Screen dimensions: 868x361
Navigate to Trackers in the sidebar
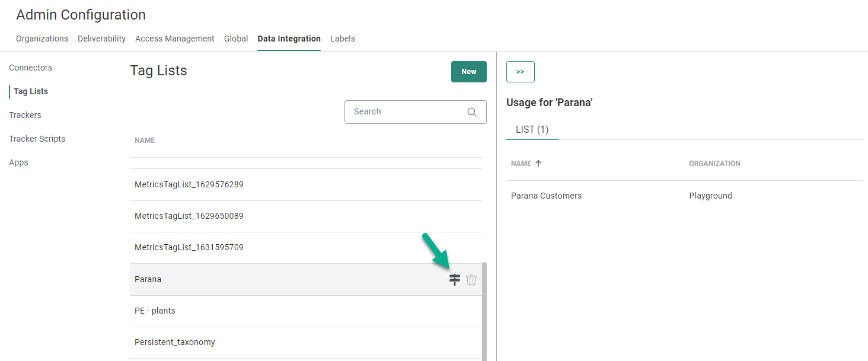pos(25,115)
